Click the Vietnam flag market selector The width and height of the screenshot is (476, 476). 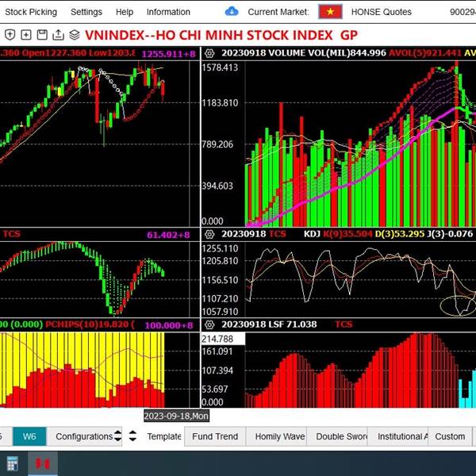[x=330, y=12]
